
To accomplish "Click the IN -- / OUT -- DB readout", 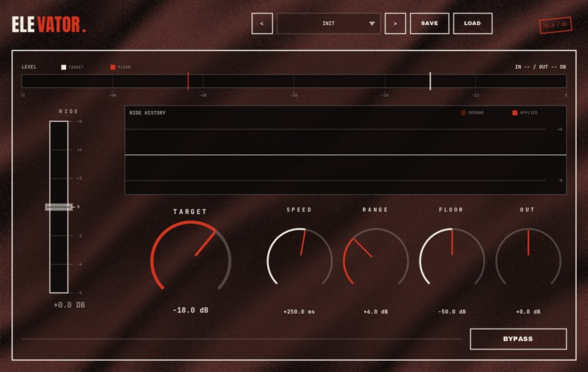I will (541, 67).
